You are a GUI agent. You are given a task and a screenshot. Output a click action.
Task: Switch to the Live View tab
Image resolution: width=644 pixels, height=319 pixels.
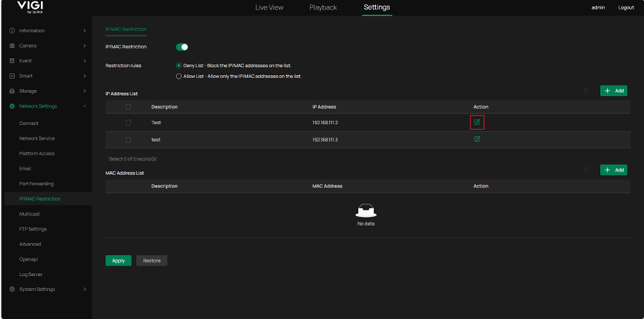tap(270, 7)
